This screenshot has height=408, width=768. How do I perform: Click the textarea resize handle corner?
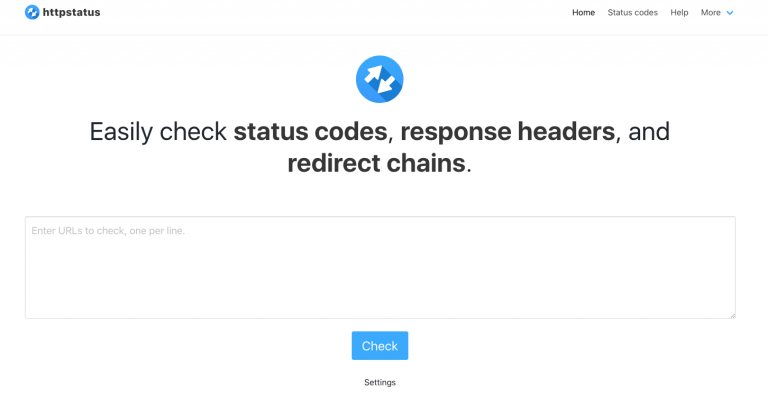coord(732,315)
